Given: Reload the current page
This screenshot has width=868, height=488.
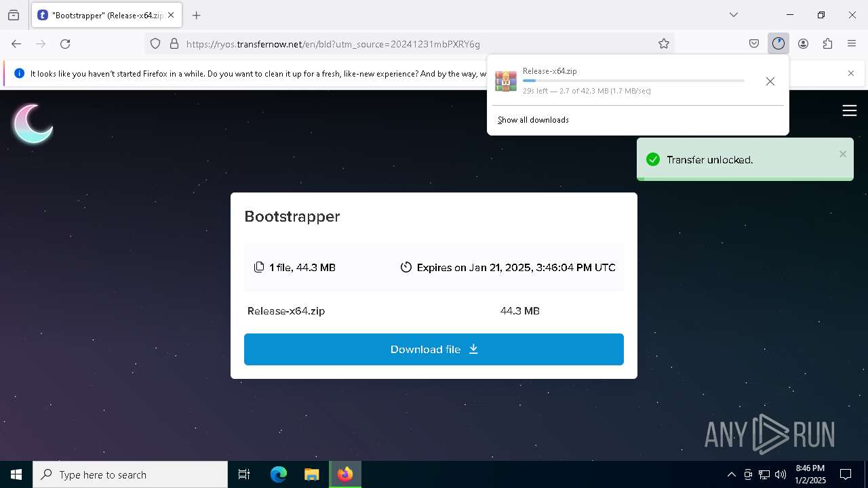Looking at the screenshot, I should pyautogui.click(x=65, y=43).
